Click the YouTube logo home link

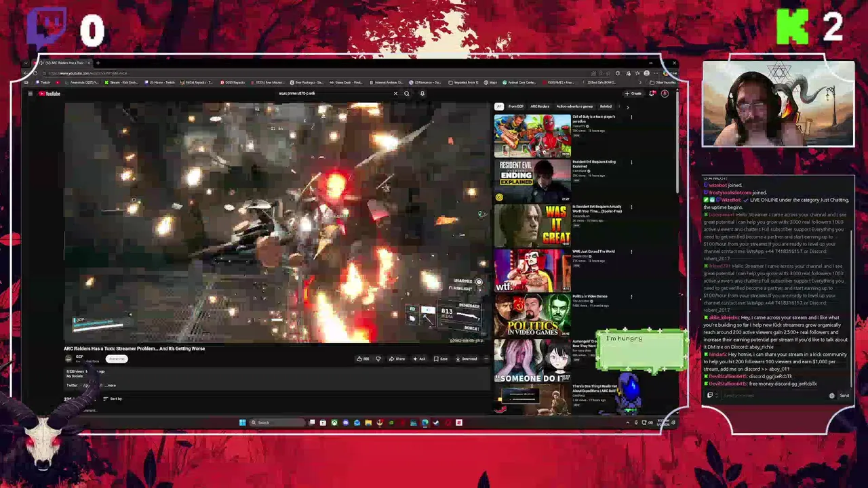(x=50, y=94)
